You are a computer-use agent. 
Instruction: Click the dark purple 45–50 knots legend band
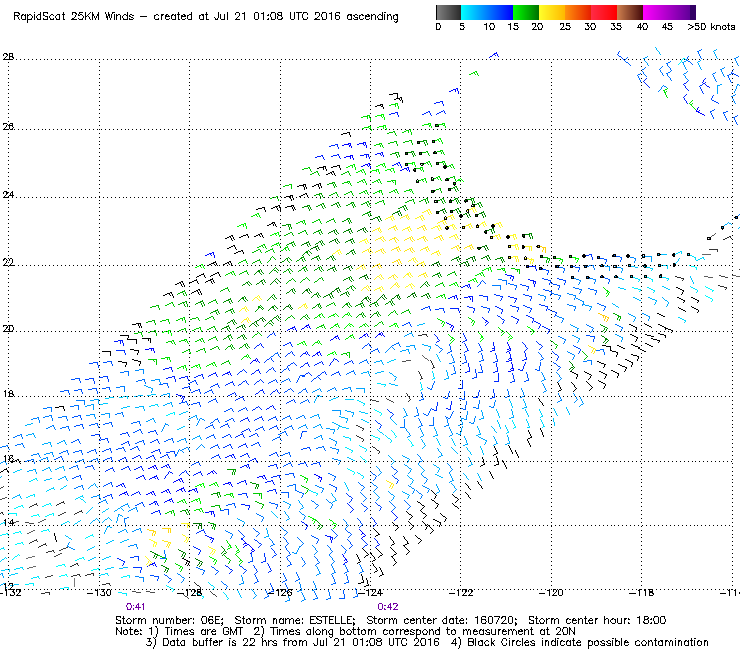[682, 12]
